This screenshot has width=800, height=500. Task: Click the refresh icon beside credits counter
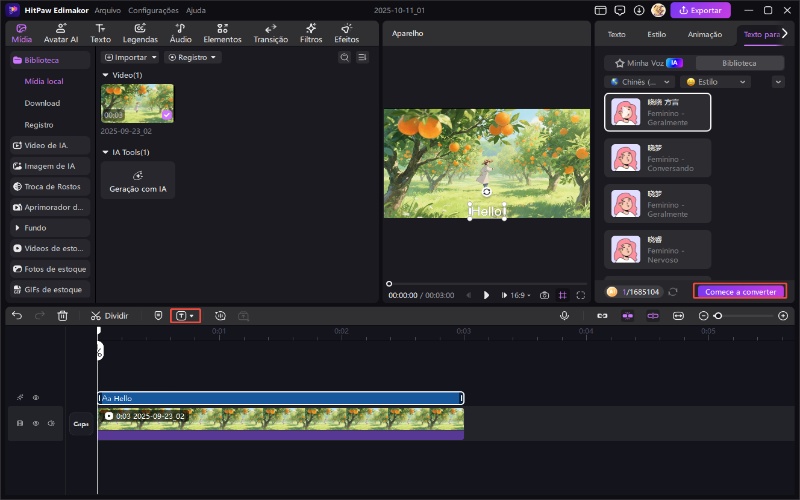[673, 292]
